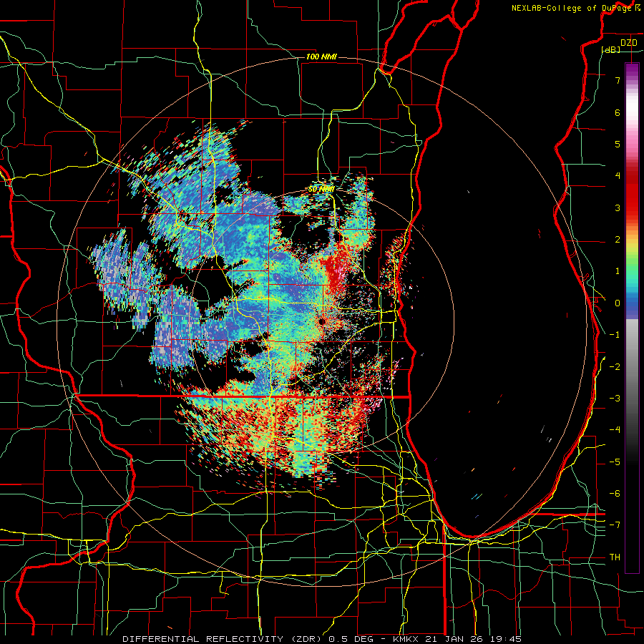Image resolution: width=644 pixels, height=644 pixels.
Task: Click the -6 scale label
Action: tap(615, 494)
